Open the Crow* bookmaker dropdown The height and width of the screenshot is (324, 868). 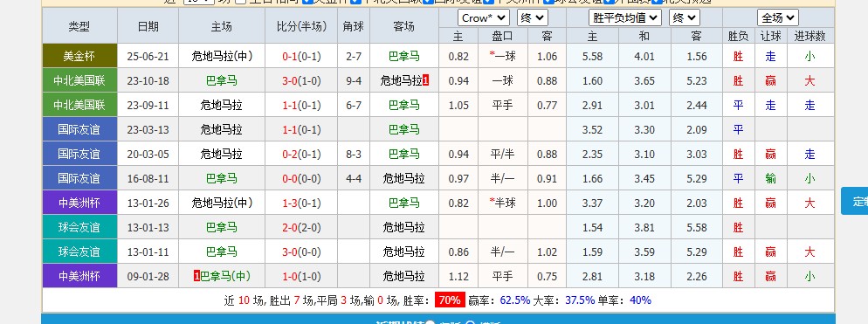coord(483,17)
